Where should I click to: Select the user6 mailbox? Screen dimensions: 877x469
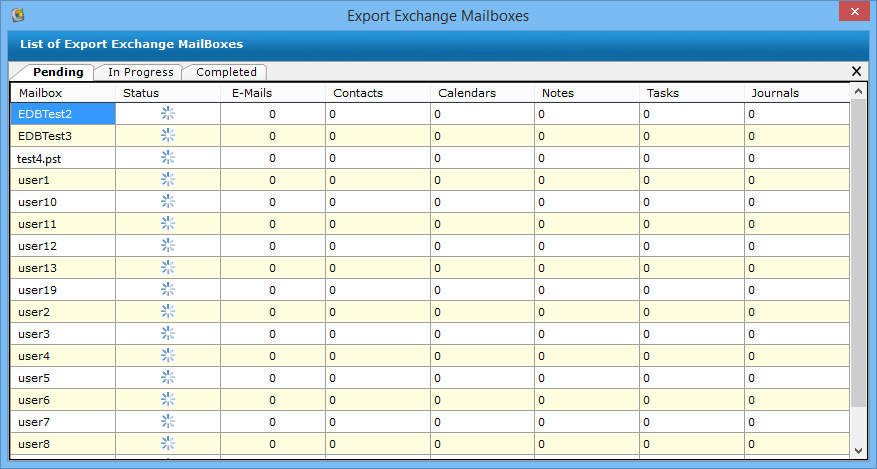[63, 400]
